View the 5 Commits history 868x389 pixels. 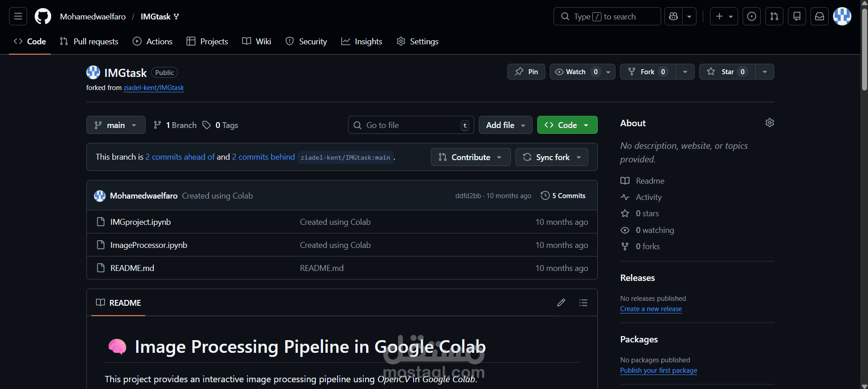click(563, 196)
